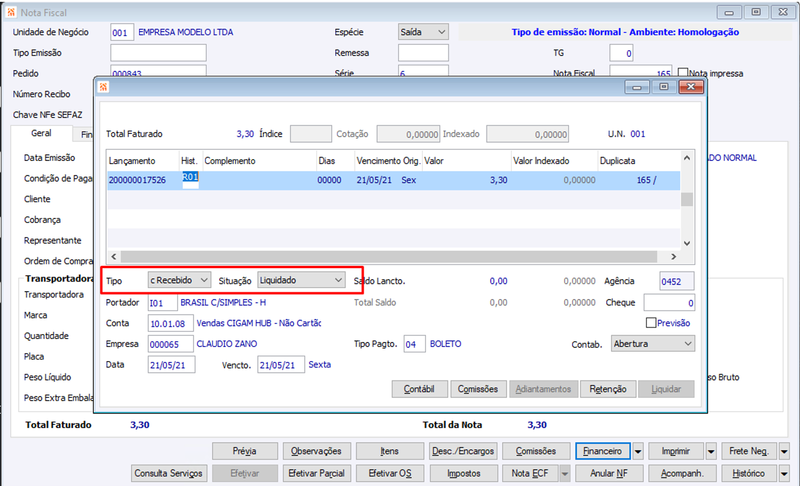Open Desc./Encargos button
Image resolution: width=800 pixels, height=486 pixels.
463,451
